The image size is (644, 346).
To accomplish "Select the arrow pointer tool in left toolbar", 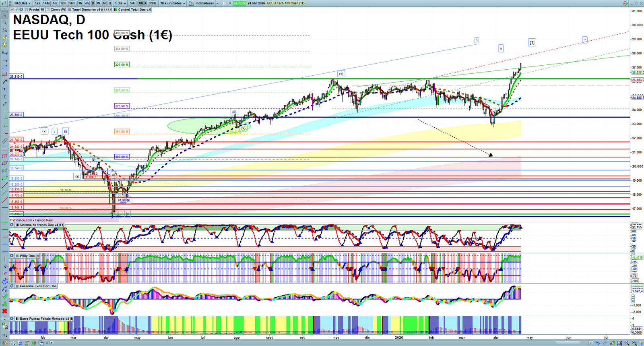I will tap(4, 15).
